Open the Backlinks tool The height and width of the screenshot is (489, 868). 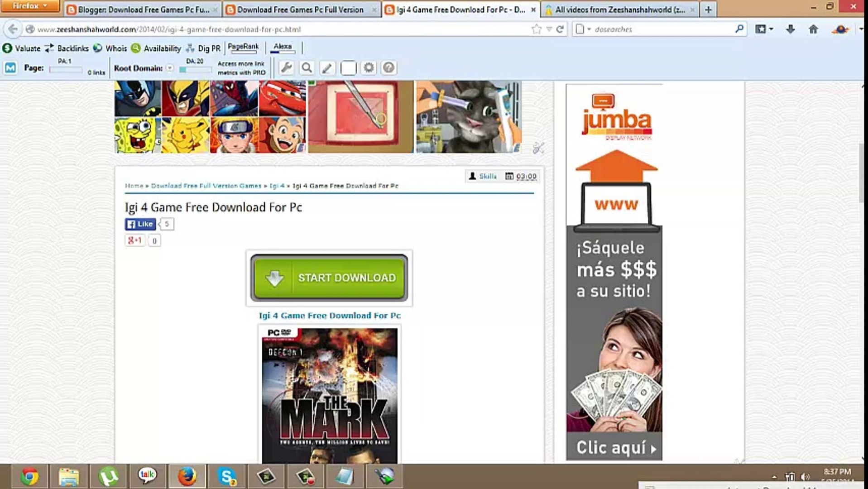[67, 48]
